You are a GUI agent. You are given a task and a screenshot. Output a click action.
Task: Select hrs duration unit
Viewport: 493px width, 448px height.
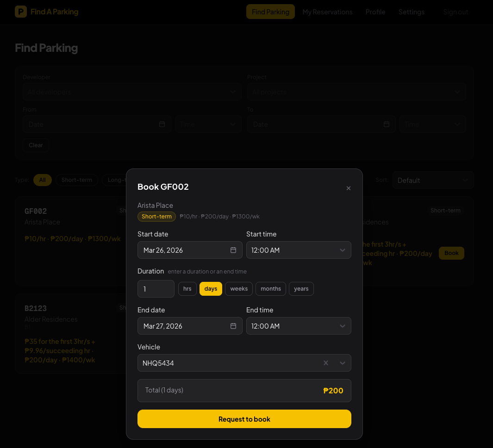point(187,289)
